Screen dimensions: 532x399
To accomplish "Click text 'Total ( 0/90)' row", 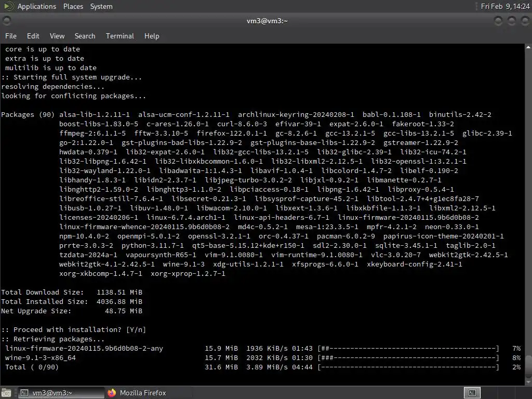I will click(32, 367).
